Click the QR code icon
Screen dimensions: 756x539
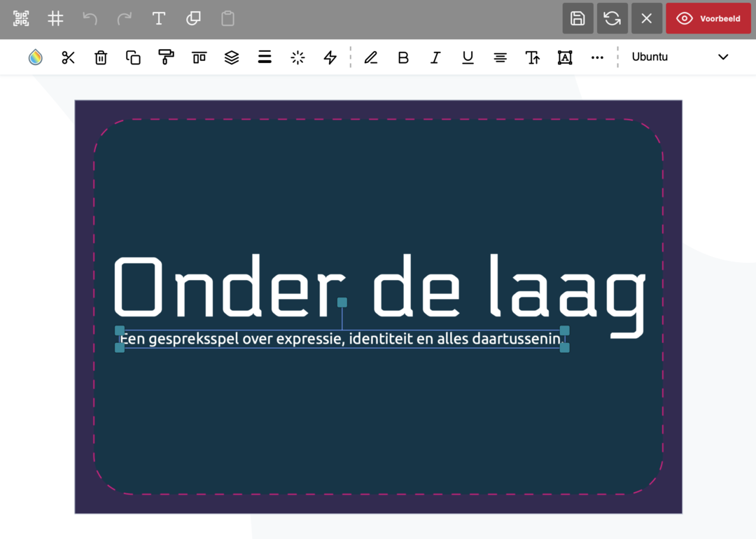click(21, 19)
